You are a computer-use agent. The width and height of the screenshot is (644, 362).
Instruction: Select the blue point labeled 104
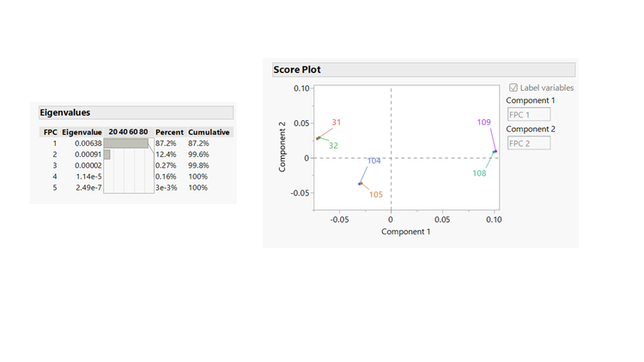360,183
